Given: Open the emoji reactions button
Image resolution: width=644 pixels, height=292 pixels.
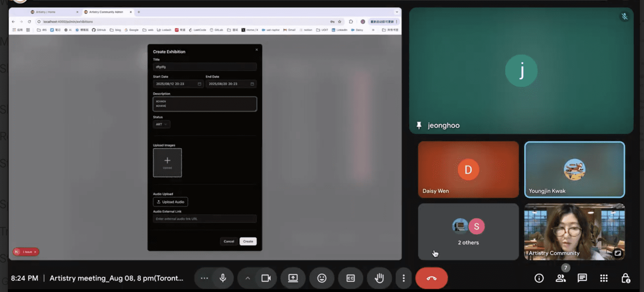Looking at the screenshot, I should click(x=322, y=278).
